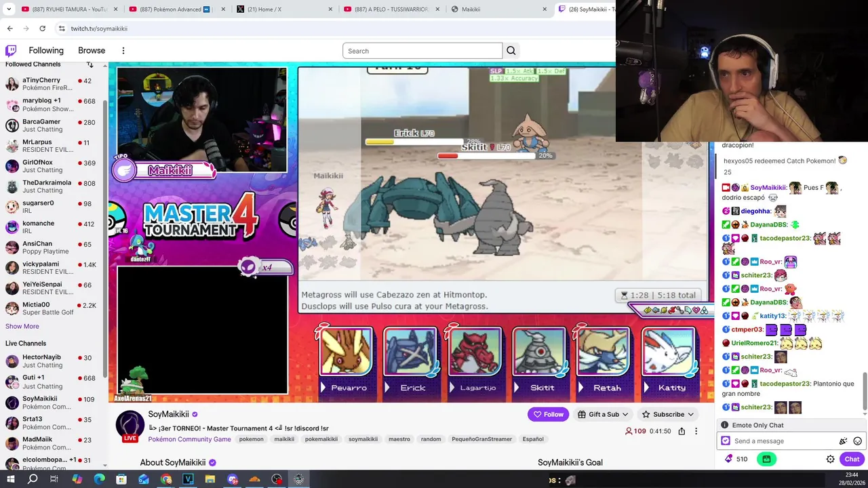The width and height of the screenshot is (868, 488).
Task: Follow SoyMaikikii with the Follow button
Action: [548, 414]
